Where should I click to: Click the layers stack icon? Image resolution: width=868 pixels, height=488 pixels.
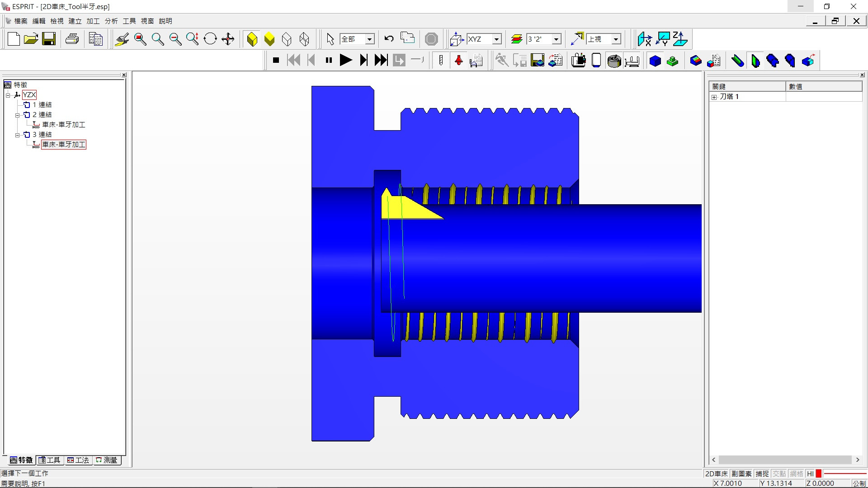coord(517,39)
